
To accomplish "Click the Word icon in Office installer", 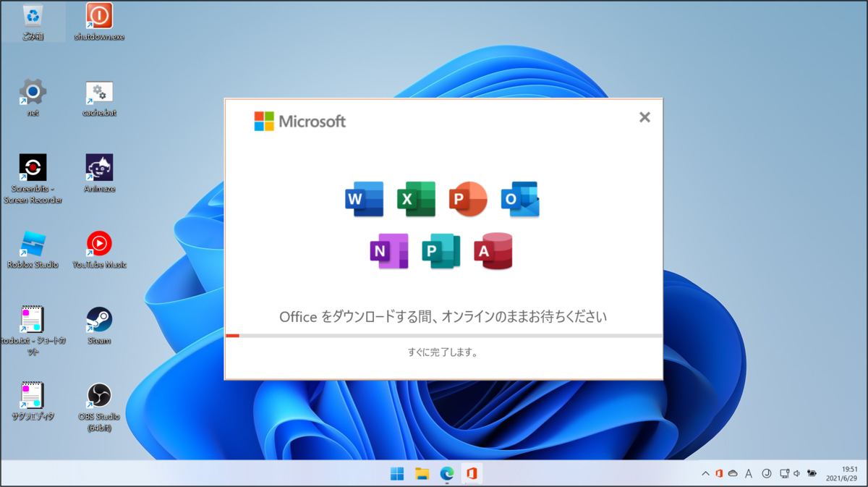I will [364, 199].
